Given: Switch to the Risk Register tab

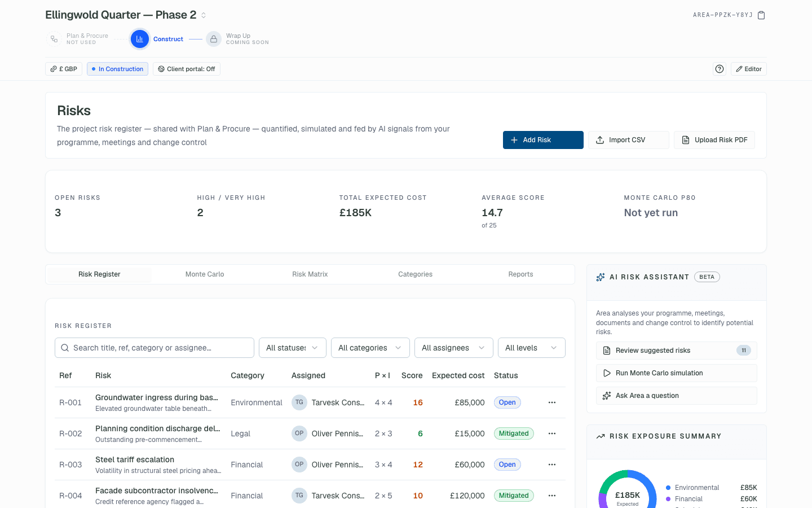Looking at the screenshot, I should [x=99, y=274].
